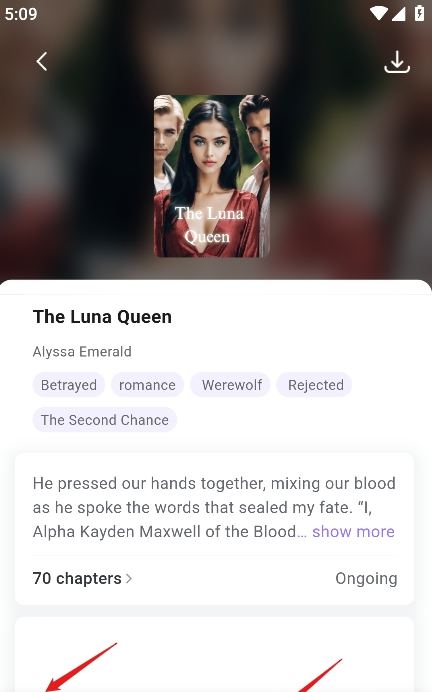Download the book using the download icon
Viewport: 432px width, 692px height.
(x=397, y=62)
